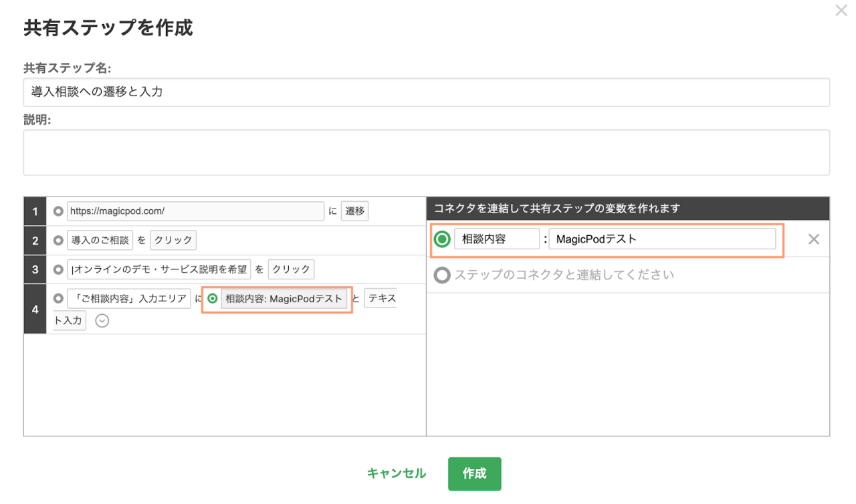Click the green connector beside 相談内容 variable
Image resolution: width=856 pixels, height=504 pixels.
click(442, 239)
